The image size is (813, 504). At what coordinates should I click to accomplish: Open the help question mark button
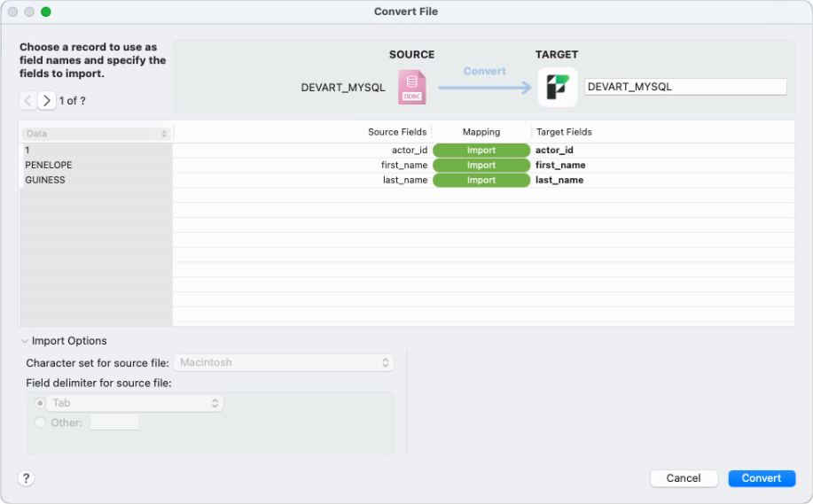26,478
